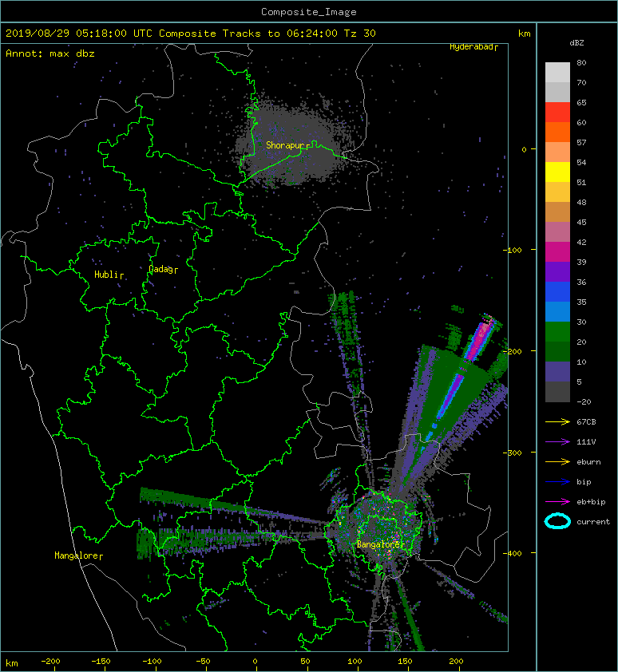Pick the light blue 30-35 dBZ swatch
The width and height of the screenshot is (618, 672).
coord(557,312)
